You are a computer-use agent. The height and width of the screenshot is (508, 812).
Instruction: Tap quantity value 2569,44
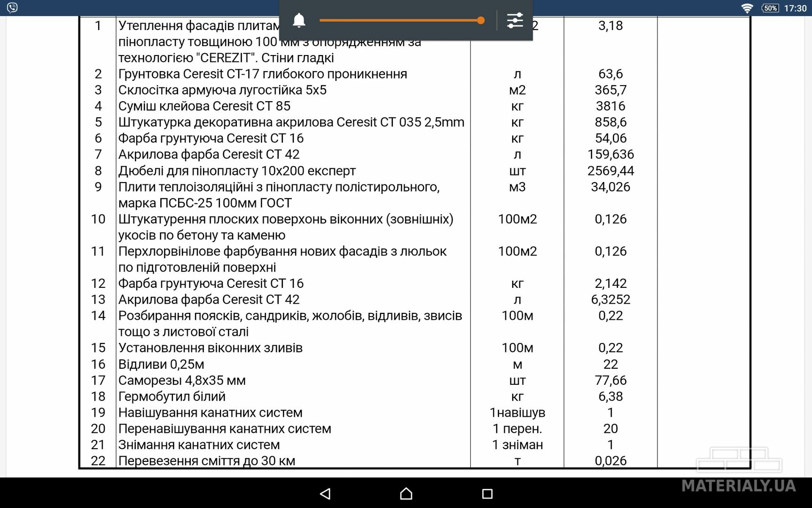point(610,171)
